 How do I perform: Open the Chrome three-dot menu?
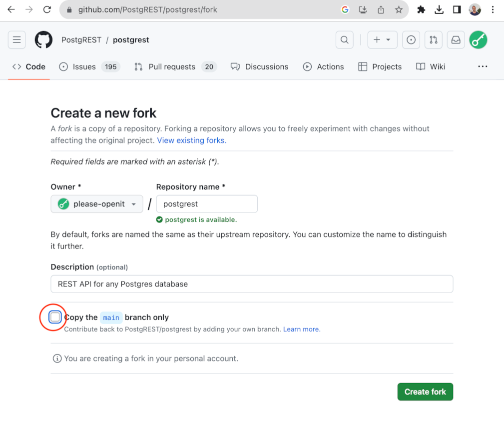(493, 9)
